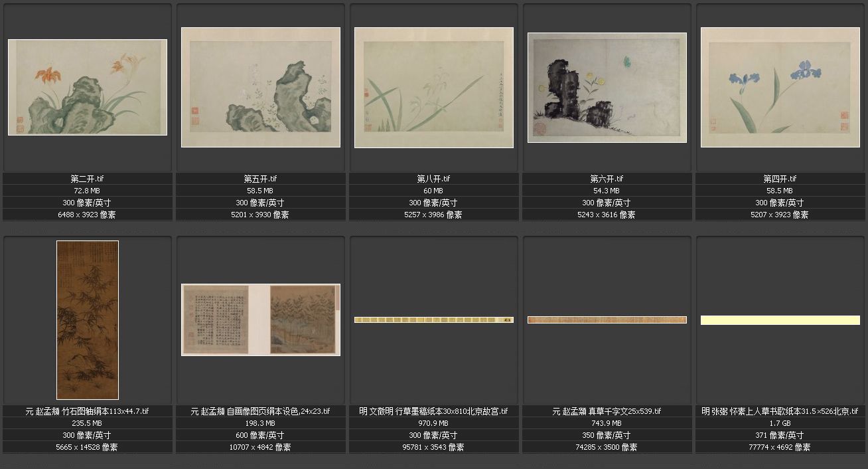This screenshot has height=469, width=868.
Task: Click the pale yellow 张弼 scroll thumbnail
Action: click(x=780, y=320)
